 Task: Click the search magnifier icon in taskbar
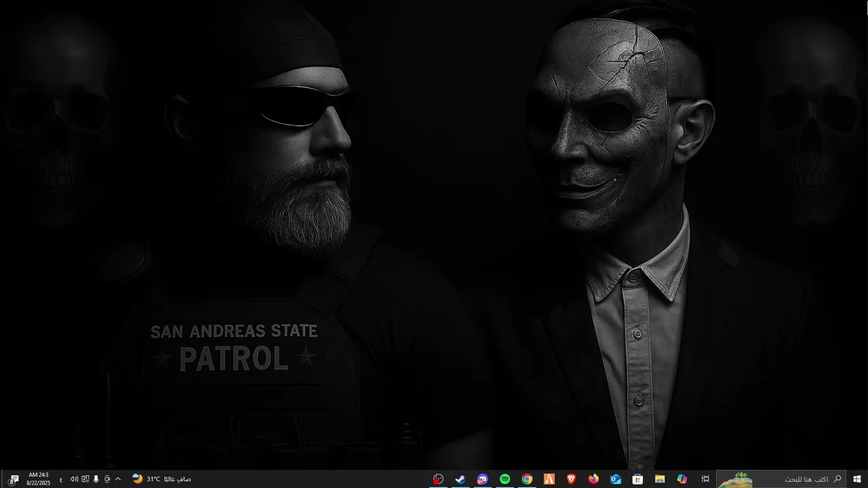point(837,479)
